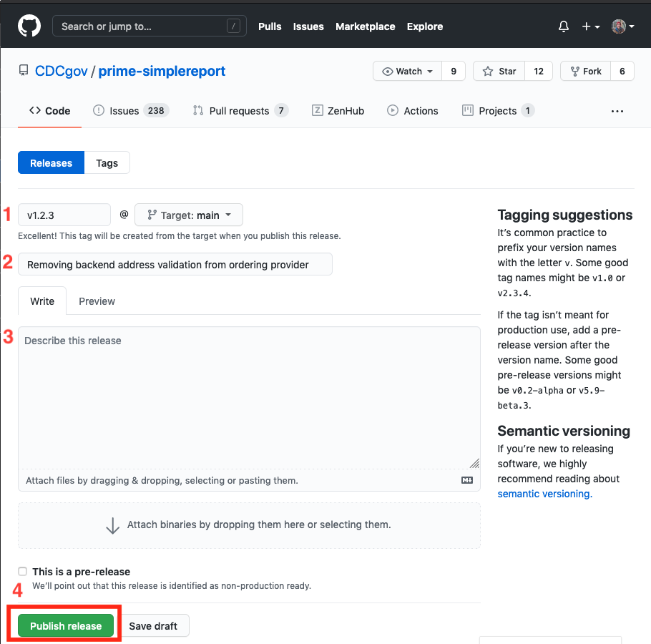Click the Markdown supported icon
The width and height of the screenshot is (651, 644).
click(x=467, y=480)
